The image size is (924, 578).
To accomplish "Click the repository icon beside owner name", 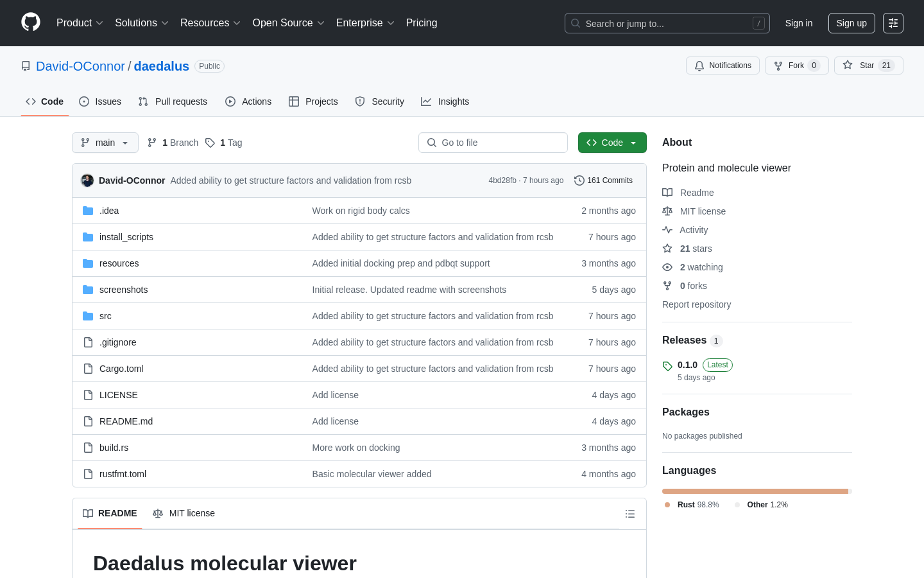I will tap(26, 66).
